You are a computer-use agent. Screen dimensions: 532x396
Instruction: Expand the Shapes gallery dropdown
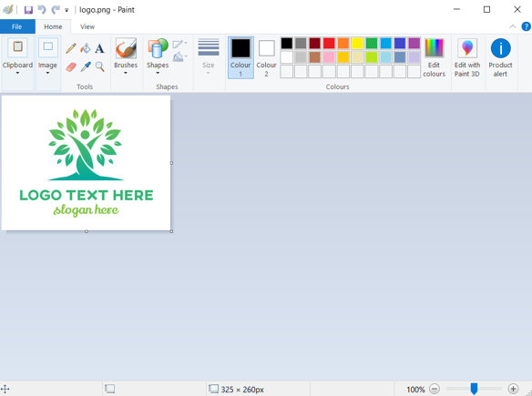pyautogui.click(x=158, y=73)
